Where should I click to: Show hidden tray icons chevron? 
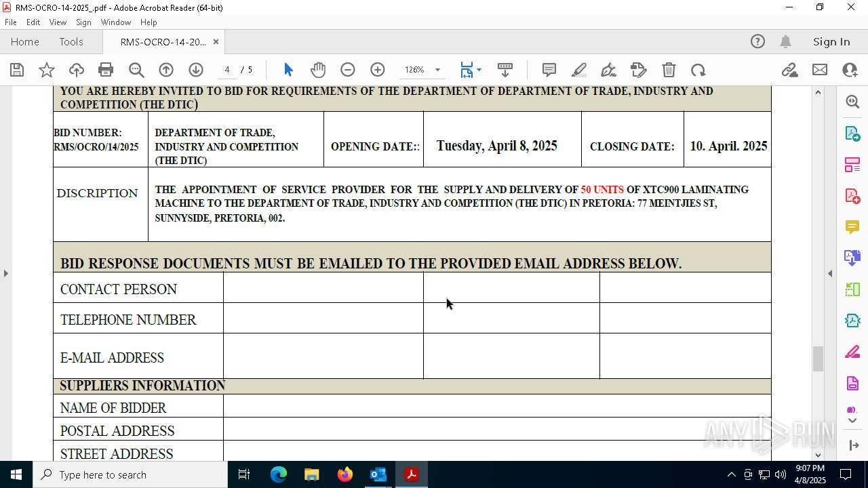point(731,474)
